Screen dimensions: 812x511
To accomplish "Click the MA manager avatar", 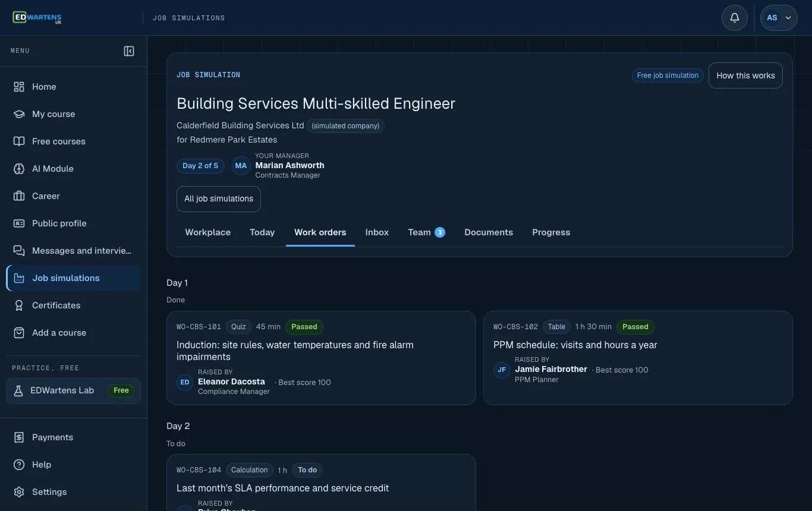I will pos(241,166).
